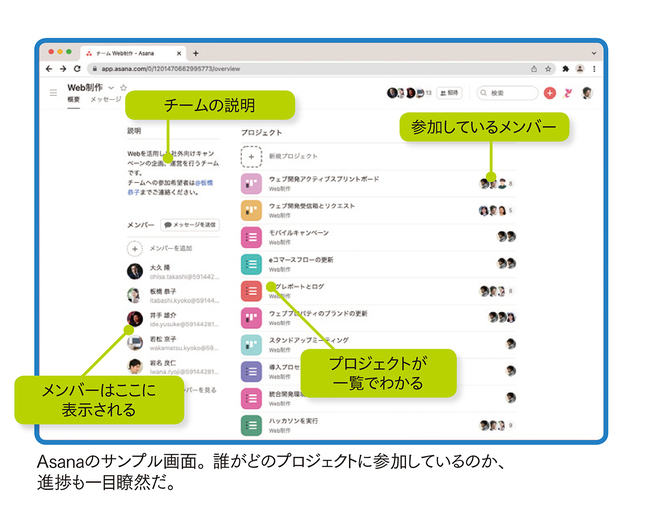Open the スタンドアップミーティング project icon
650x507 pixels.
pos(251,344)
